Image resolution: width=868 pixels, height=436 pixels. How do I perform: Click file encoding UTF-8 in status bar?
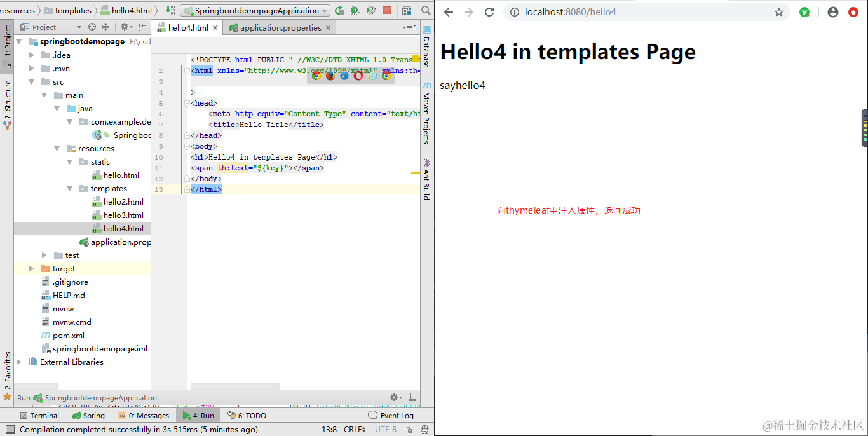click(x=386, y=430)
